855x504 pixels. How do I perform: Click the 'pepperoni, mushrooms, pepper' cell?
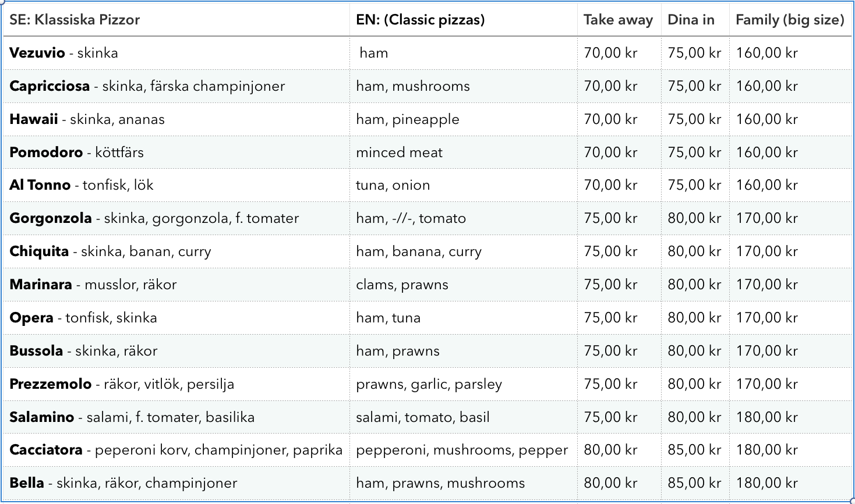[461, 450]
